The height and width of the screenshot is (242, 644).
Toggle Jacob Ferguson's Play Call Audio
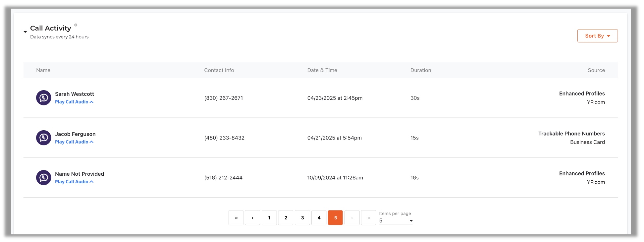[74, 142]
